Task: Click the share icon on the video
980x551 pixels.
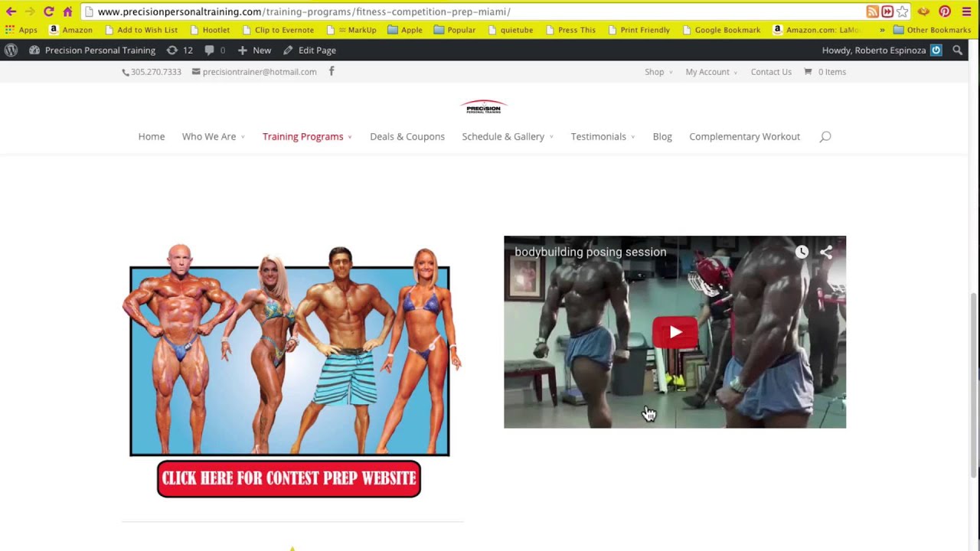Action: point(826,252)
